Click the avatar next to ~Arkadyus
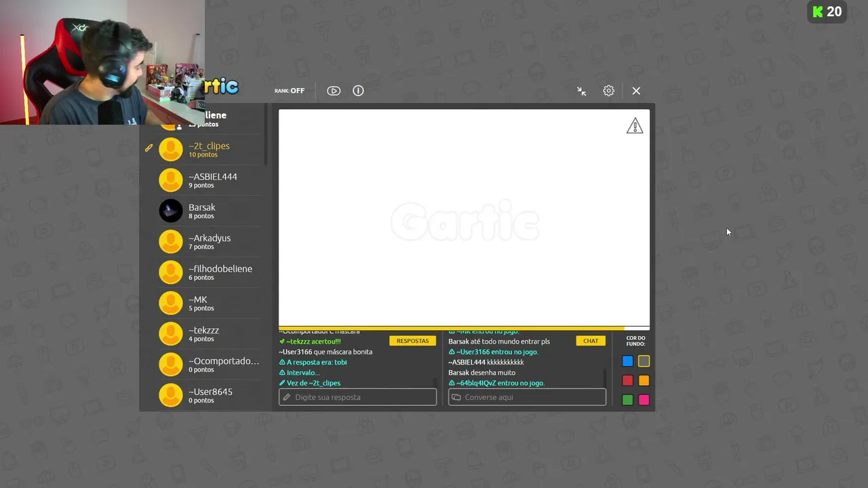Screen dimensions: 868x488 [171, 242]
